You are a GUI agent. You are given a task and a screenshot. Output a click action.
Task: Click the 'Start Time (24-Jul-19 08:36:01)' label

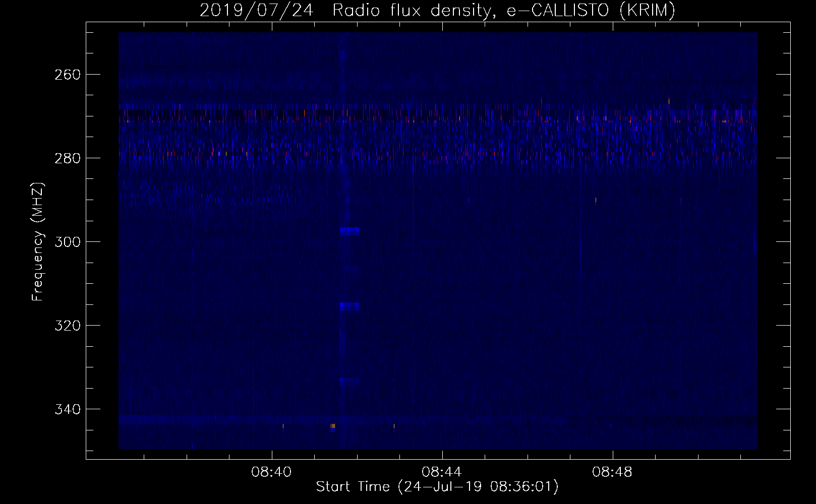click(x=437, y=487)
